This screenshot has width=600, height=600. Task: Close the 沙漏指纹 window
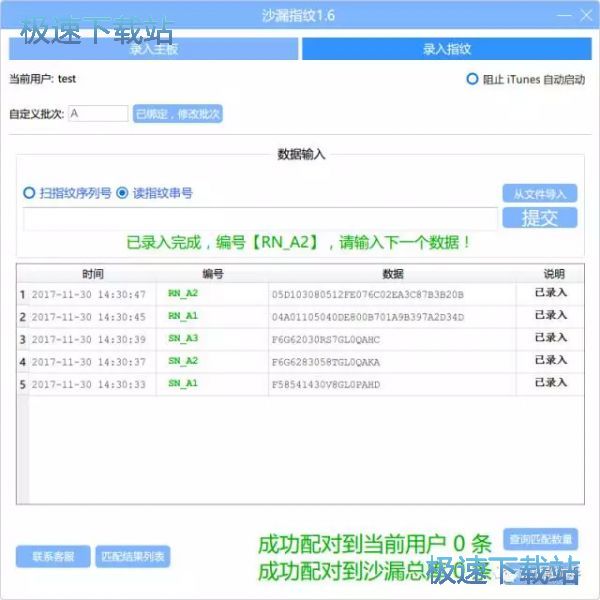(x=586, y=16)
